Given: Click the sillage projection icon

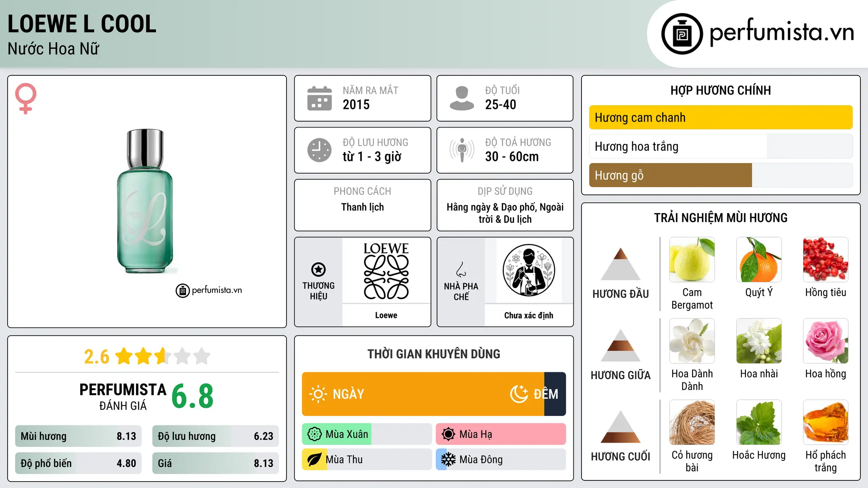Looking at the screenshot, I should (462, 150).
